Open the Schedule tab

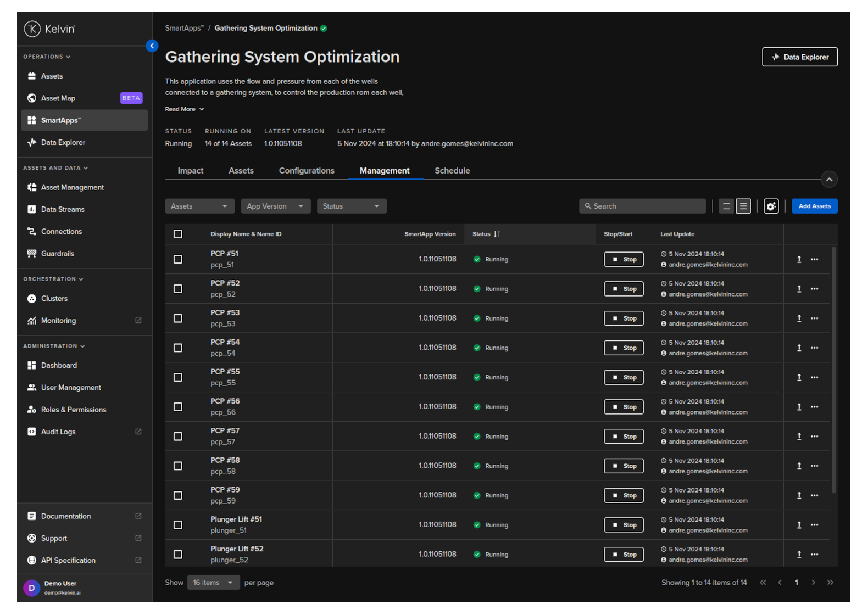(452, 171)
